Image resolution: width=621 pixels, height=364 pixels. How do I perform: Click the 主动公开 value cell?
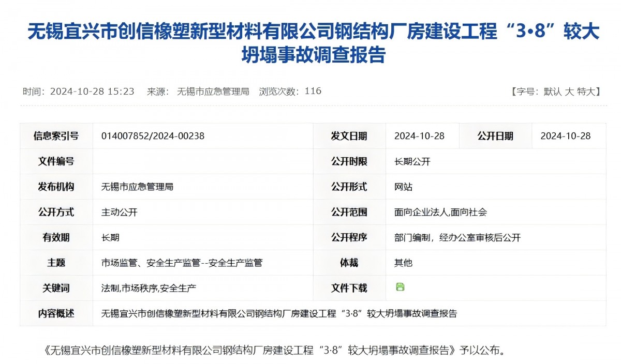pyautogui.click(x=119, y=212)
